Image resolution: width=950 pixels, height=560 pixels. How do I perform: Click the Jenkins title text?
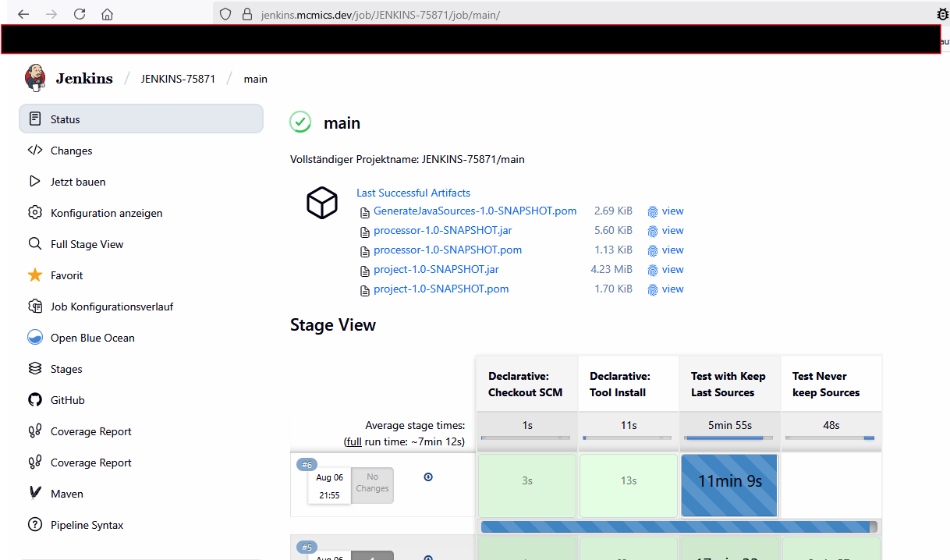click(84, 78)
